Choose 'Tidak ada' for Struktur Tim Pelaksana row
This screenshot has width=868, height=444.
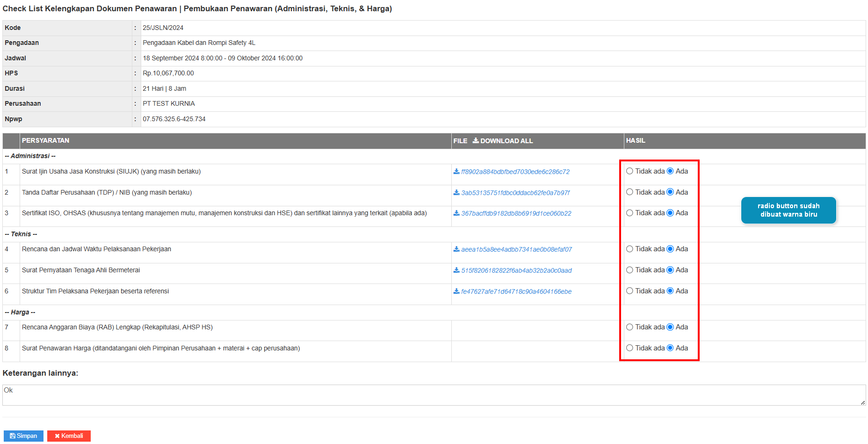point(629,291)
